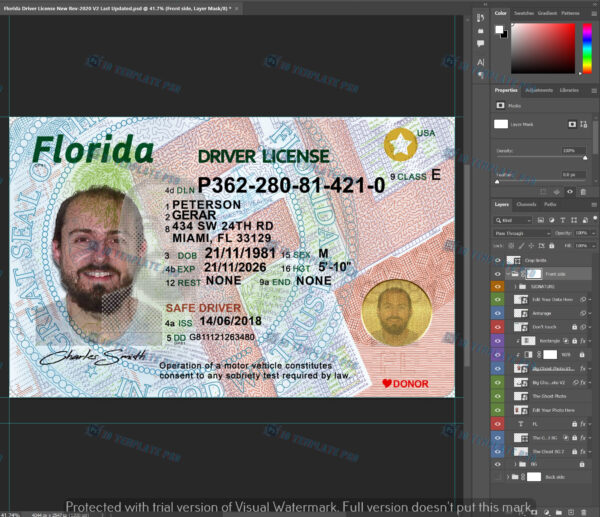Screen dimensions: 600x517
Task: Open the Layers panel flyout menu
Action: 594,205
